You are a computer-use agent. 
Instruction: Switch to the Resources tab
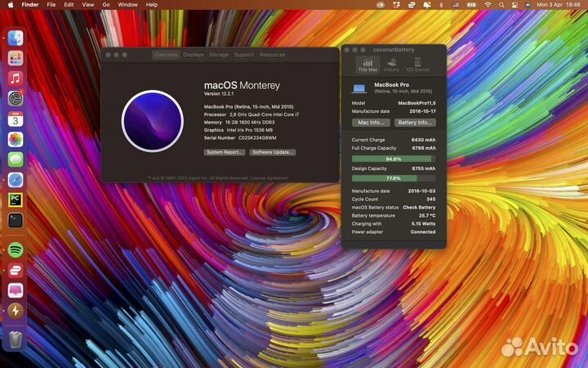(273, 55)
